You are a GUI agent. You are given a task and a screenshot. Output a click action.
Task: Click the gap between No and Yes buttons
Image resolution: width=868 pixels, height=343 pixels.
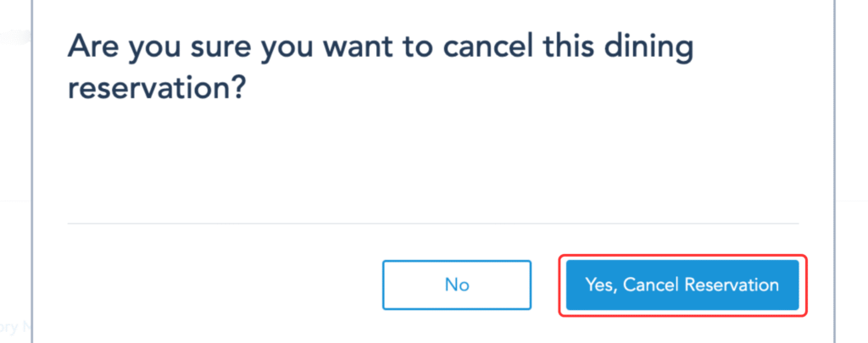tap(545, 285)
